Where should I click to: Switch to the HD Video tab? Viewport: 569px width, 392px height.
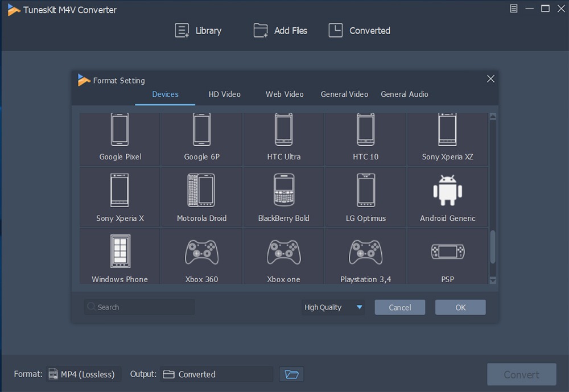click(224, 94)
